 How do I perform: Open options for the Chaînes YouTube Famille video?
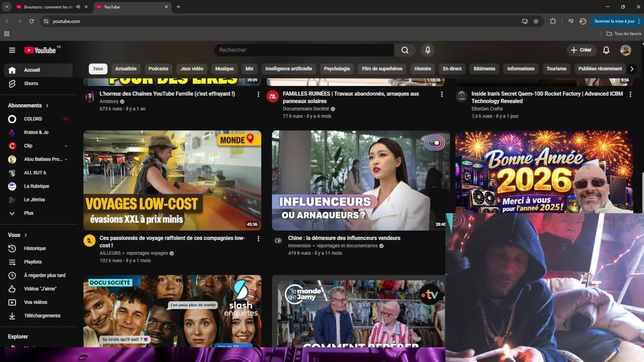[x=259, y=95]
